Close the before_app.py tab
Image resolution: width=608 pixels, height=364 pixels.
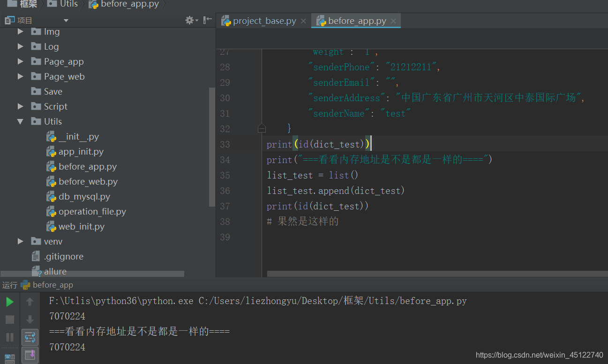click(x=393, y=21)
